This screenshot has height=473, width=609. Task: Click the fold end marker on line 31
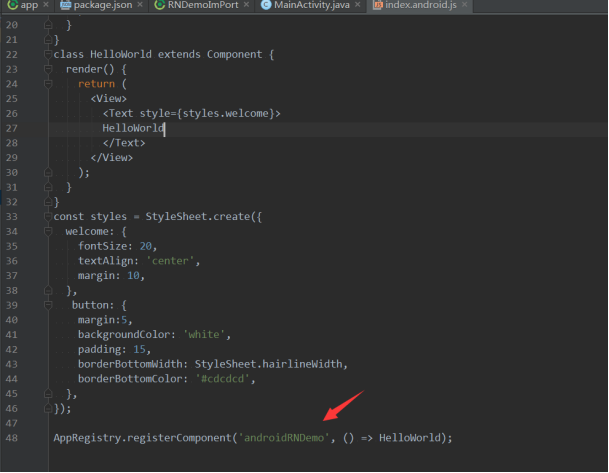48,187
